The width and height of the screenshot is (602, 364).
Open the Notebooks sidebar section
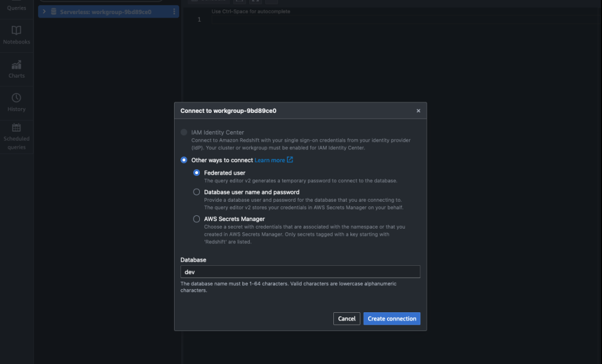[x=16, y=35]
